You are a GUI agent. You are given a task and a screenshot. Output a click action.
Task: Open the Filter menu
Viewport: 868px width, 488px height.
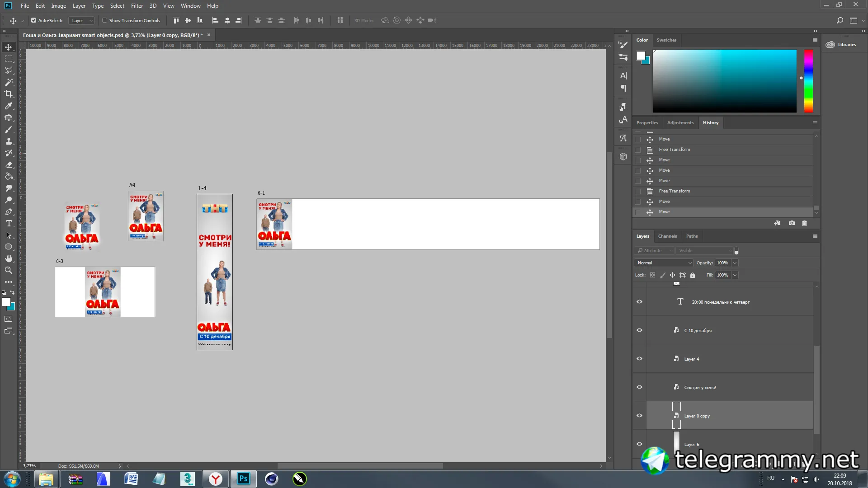137,6
